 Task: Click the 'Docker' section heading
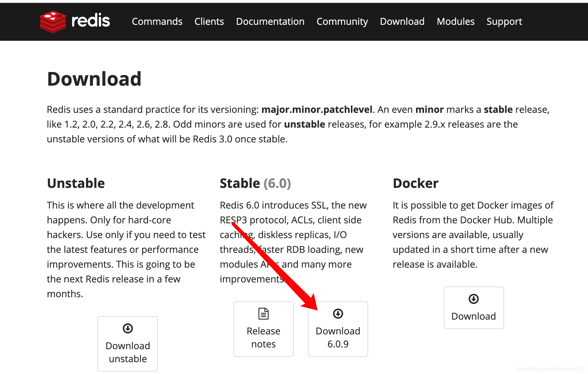415,183
